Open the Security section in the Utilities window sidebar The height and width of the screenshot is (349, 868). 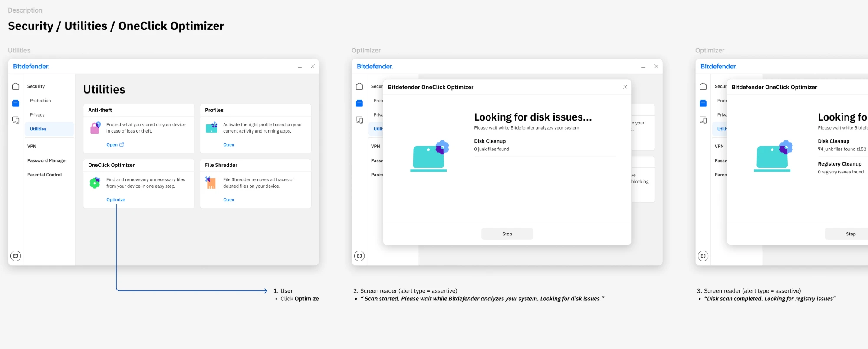point(36,86)
